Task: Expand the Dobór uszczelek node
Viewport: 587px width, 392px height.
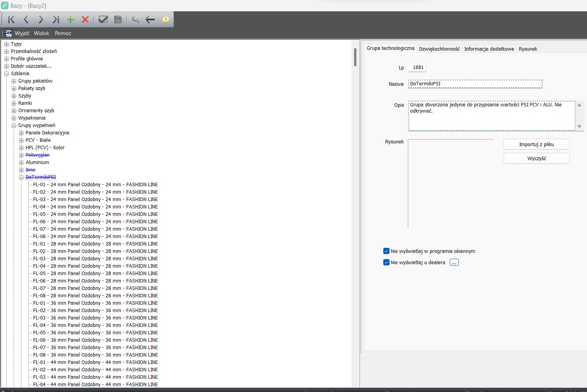Action: click(x=6, y=66)
